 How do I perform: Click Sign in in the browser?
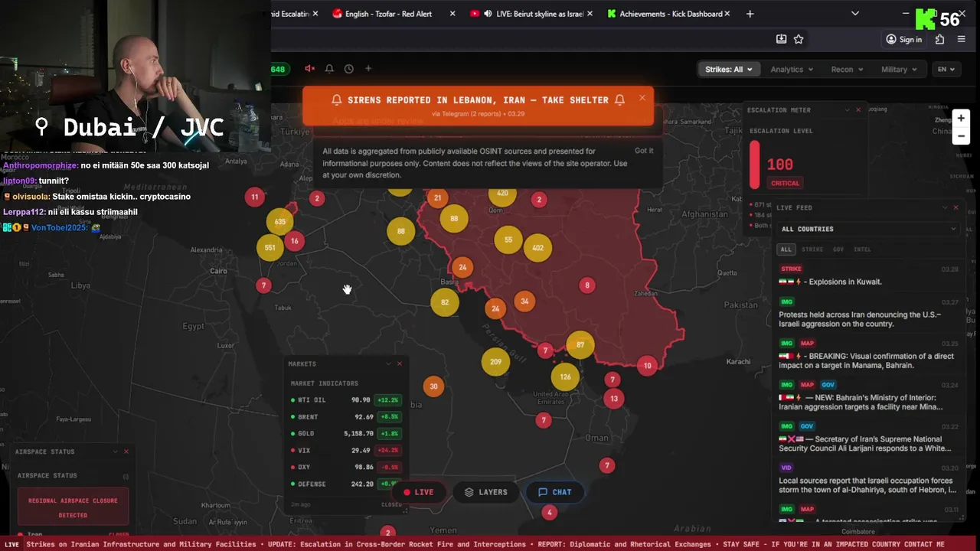[x=904, y=39]
